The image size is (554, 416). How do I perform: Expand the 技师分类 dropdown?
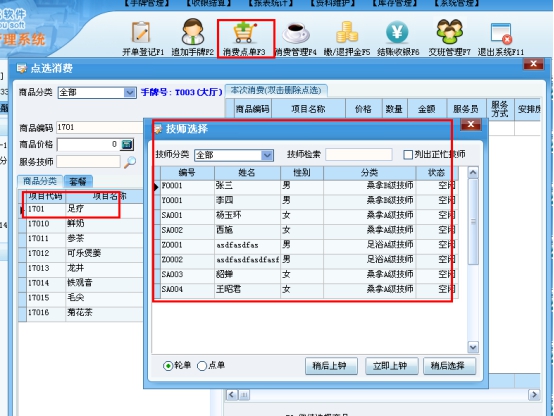pos(267,155)
